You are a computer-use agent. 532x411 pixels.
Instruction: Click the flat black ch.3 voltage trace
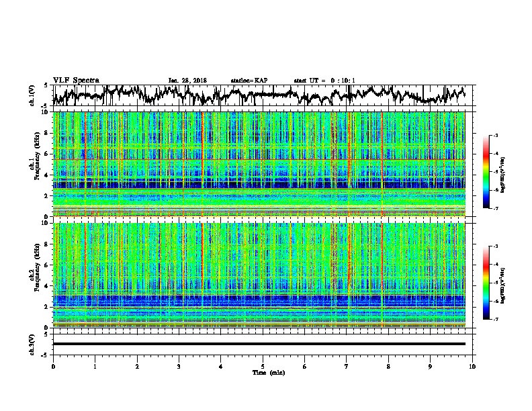259,344
